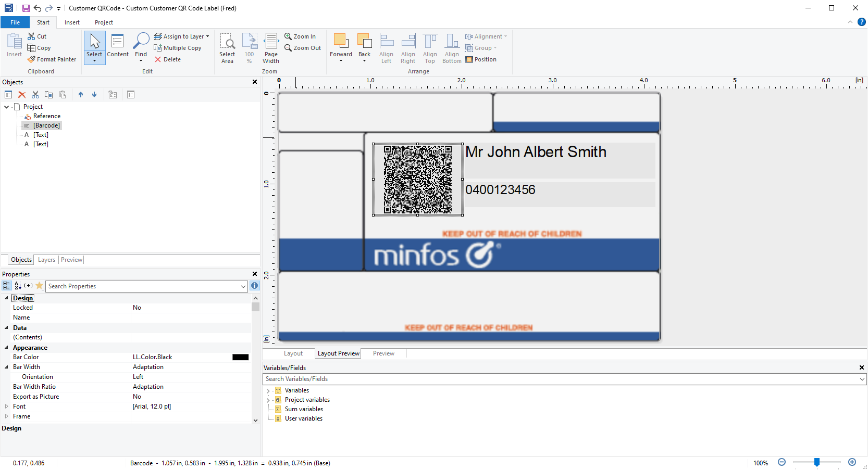Send object to Back

365,48
